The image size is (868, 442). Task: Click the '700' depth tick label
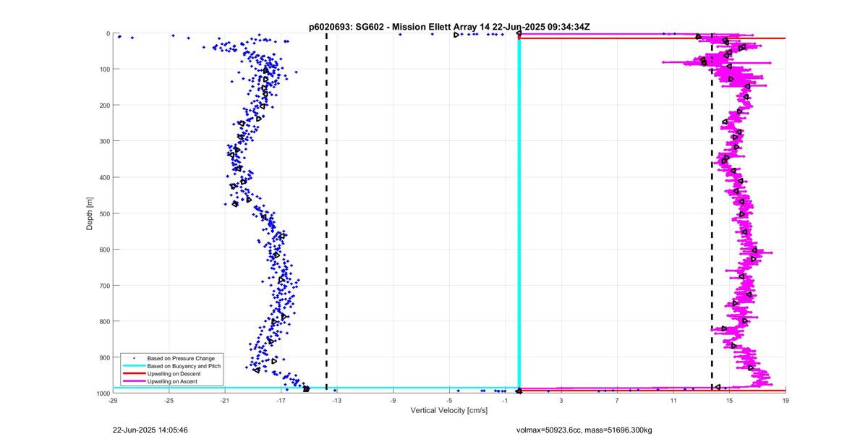104,285
